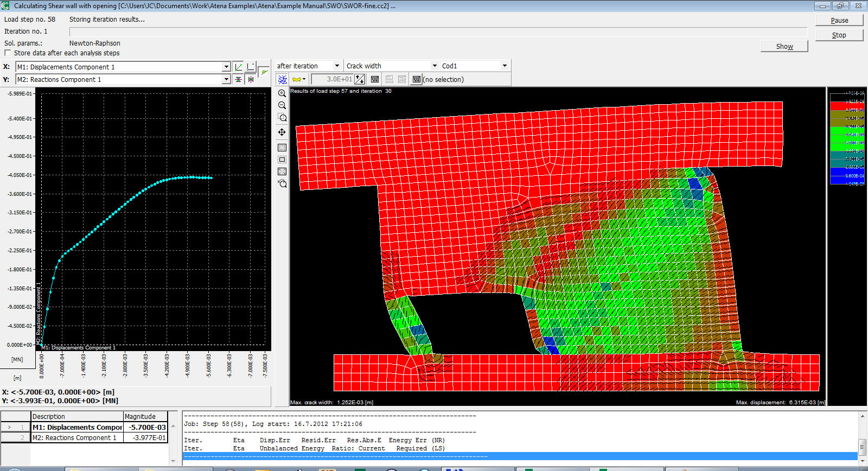Click the monitor table scrollbar down arrow

pyautogui.click(x=173, y=461)
